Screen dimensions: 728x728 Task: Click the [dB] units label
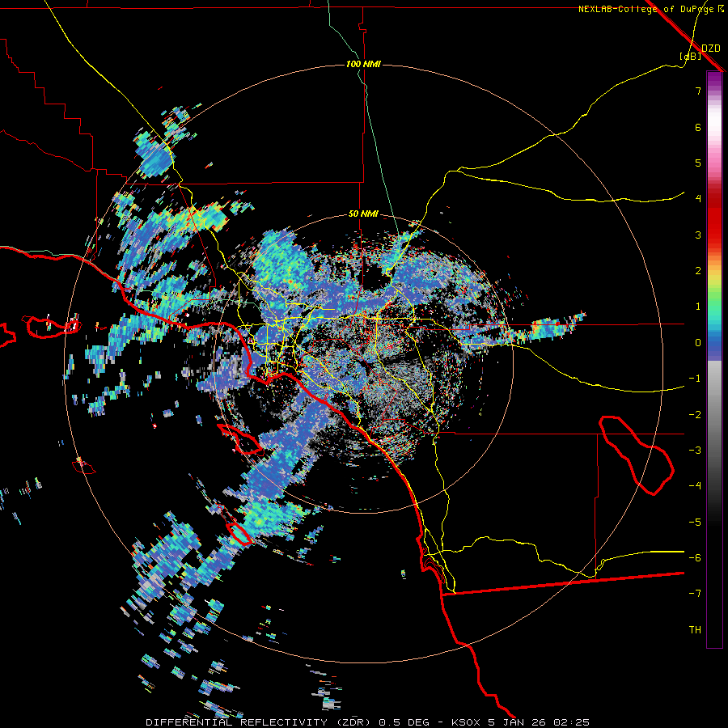coord(691,57)
